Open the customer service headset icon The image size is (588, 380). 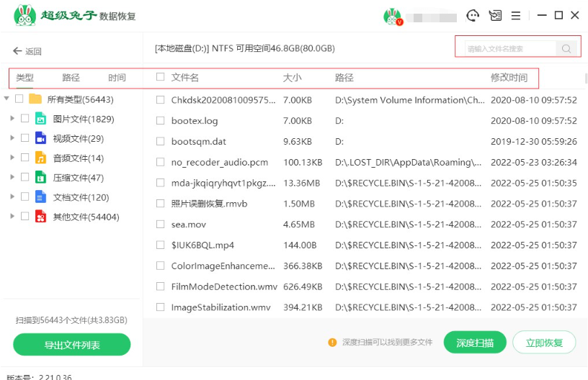(x=473, y=15)
